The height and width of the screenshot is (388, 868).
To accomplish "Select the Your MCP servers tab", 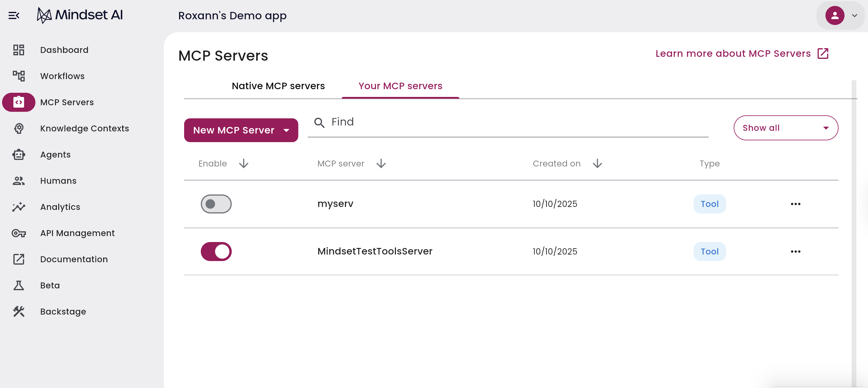I will coord(400,86).
